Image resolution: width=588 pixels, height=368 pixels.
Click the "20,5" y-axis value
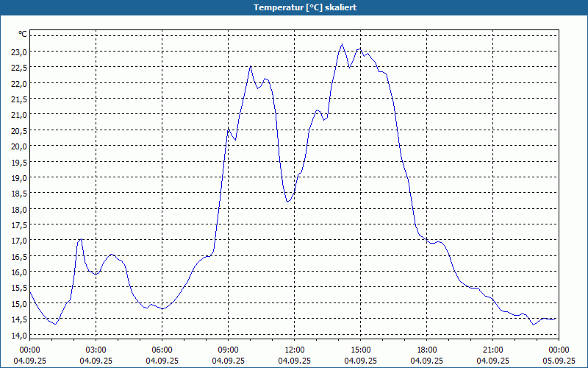coord(19,131)
